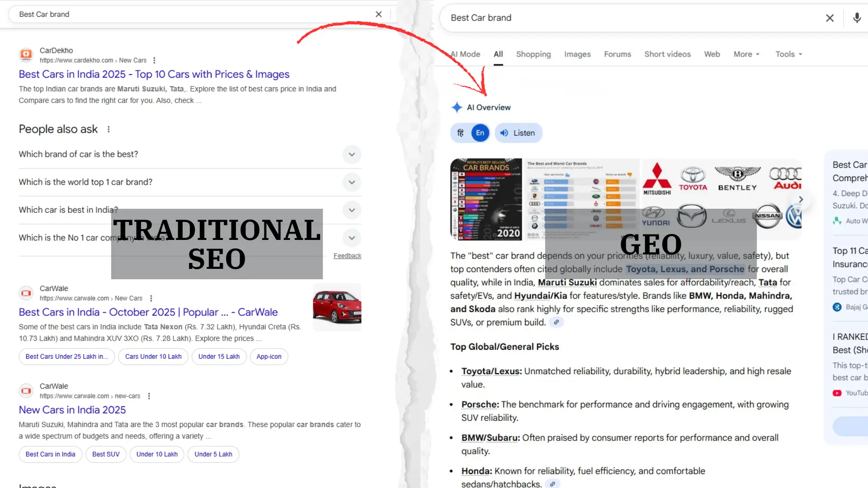Activate the microphone voice search icon
This screenshot has height=488, width=868.
[857, 18]
